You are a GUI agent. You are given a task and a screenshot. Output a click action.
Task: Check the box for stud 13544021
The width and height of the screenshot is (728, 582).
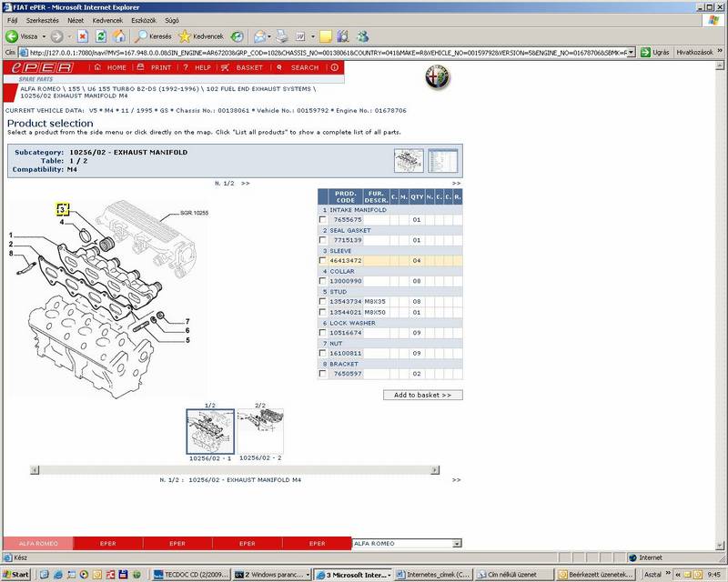click(x=323, y=312)
